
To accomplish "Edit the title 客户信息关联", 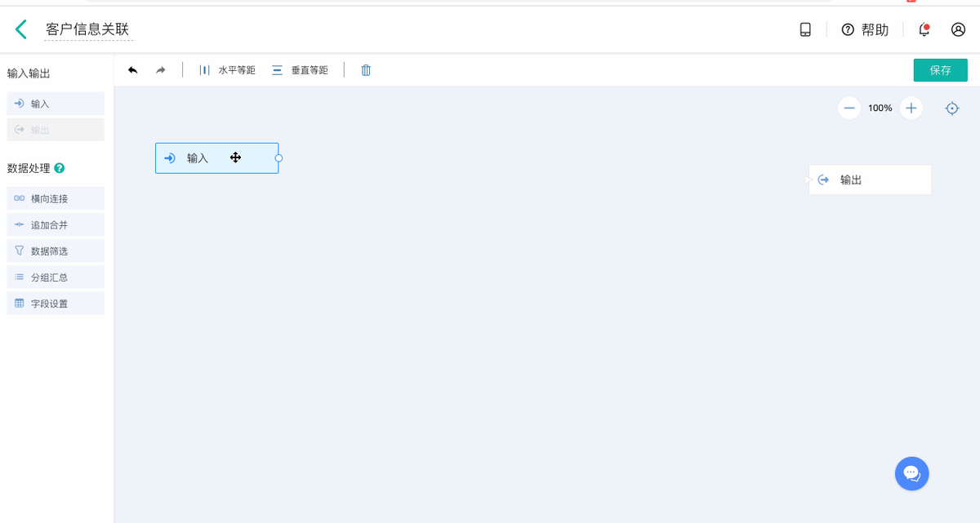I will tap(87, 30).
